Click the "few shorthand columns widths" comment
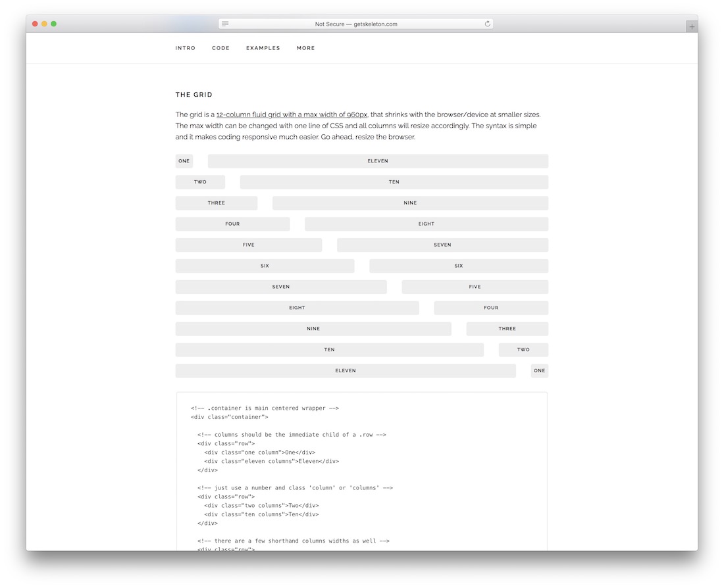The width and height of the screenshot is (724, 588). coord(293,541)
